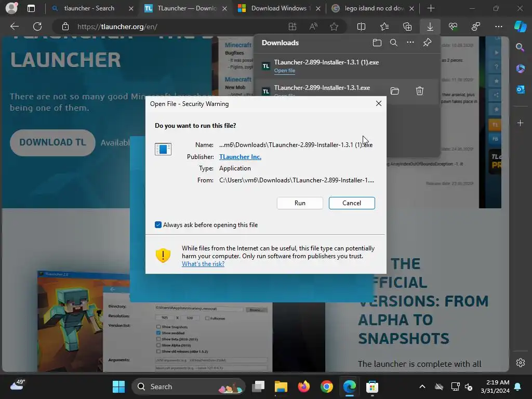Open the What's the risk? link
Viewport: 532px width, 399px height.
[203, 264]
